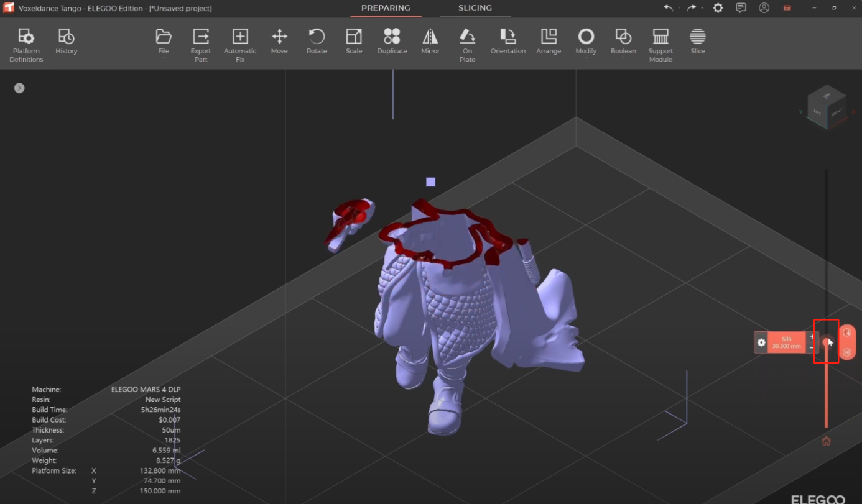Image resolution: width=862 pixels, height=504 pixels.
Task: Switch to the PREPARING tab
Action: (386, 8)
